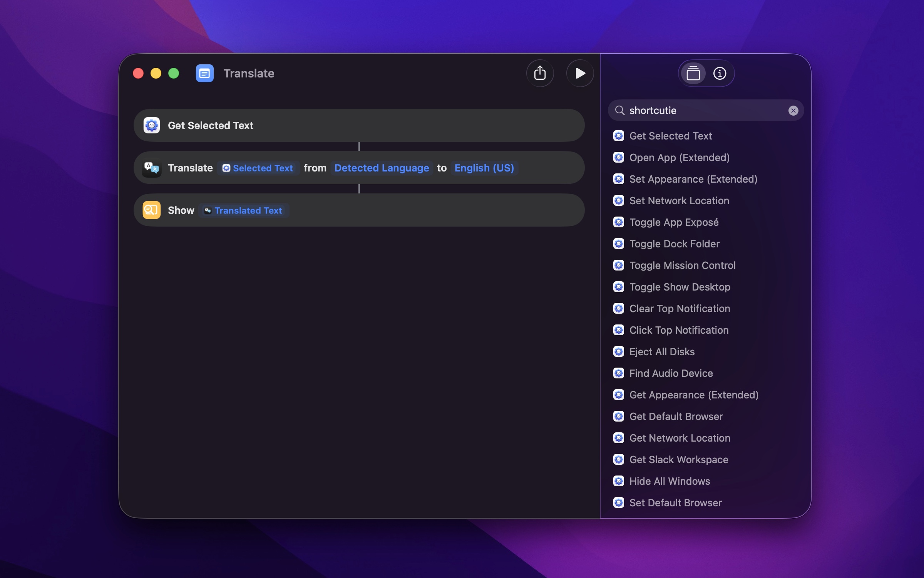Select Get Slack Workspace action
The image size is (924, 578).
click(x=678, y=460)
